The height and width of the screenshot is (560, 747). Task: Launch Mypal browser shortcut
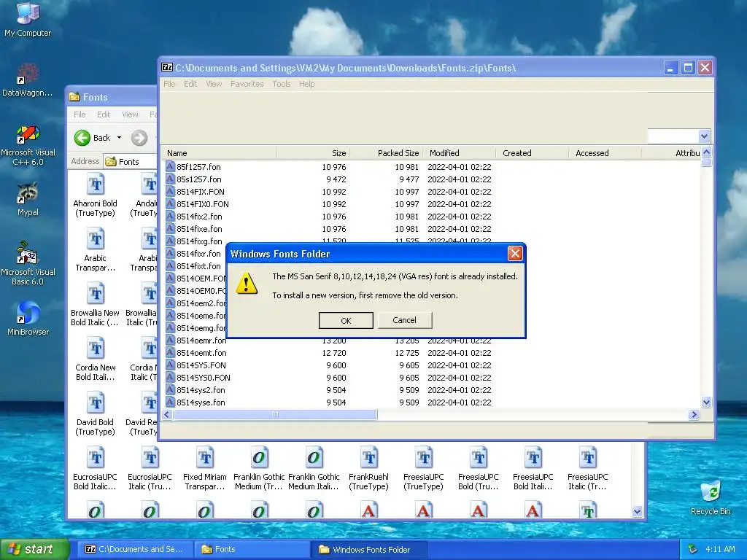point(28,199)
